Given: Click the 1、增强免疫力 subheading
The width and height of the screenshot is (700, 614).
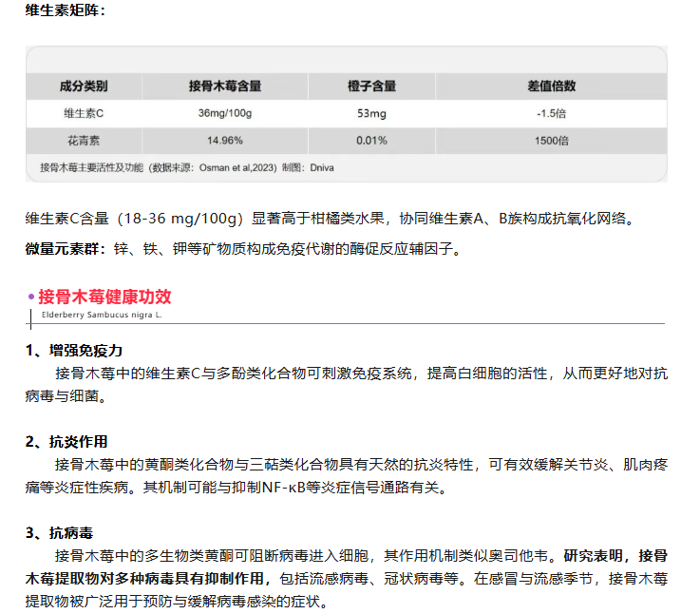Looking at the screenshot, I should pyautogui.click(x=74, y=350).
